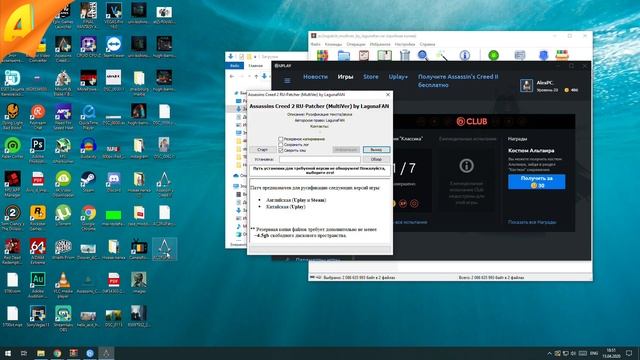Click WinRAR Protect shield icon
The width and height of the screenshot is (640, 360).
tap(543, 55)
